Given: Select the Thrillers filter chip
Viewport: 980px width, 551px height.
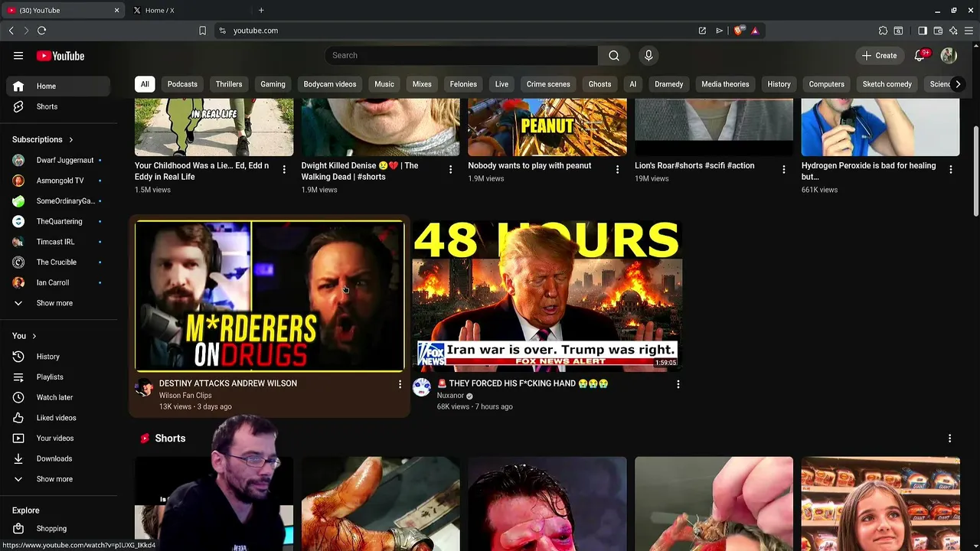Looking at the screenshot, I should (x=229, y=84).
